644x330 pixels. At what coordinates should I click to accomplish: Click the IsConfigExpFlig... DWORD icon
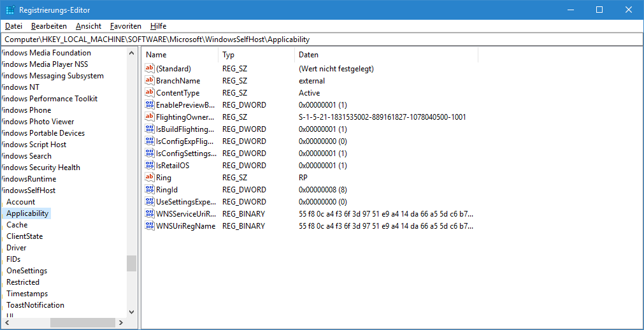click(x=150, y=141)
